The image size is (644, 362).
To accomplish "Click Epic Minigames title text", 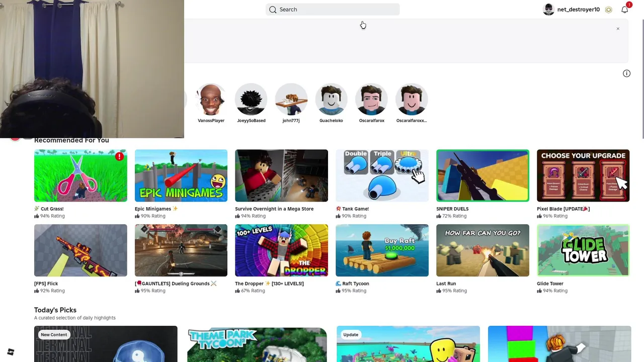I will click(156, 209).
